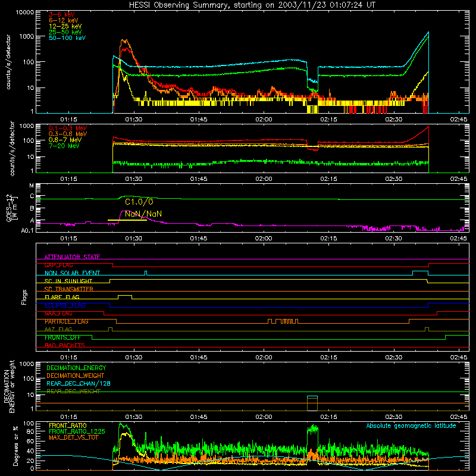The height and width of the screenshot is (476, 476).
Task: Click the REAR_DEC_WEIGHT legend label
Action: [x=73, y=391]
